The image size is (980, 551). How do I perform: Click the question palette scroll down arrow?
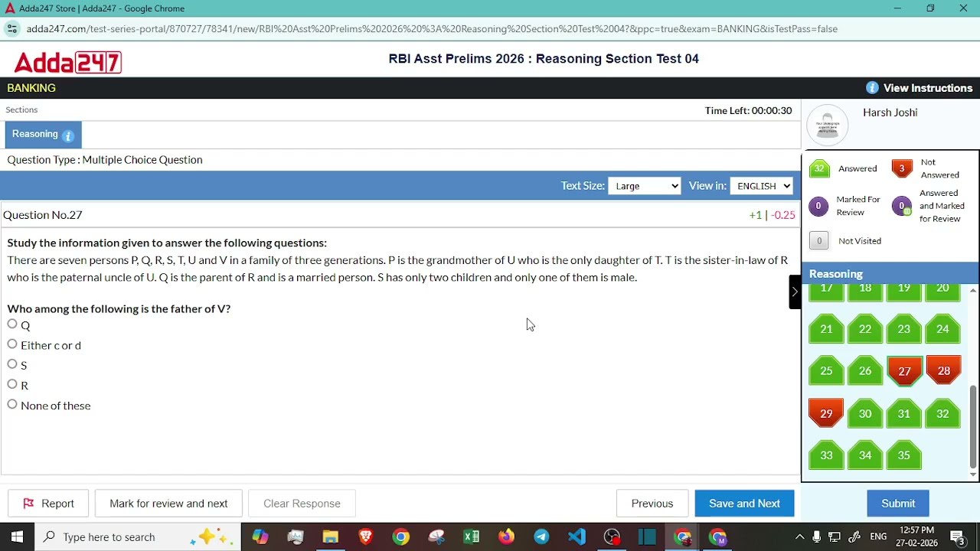[973, 475]
